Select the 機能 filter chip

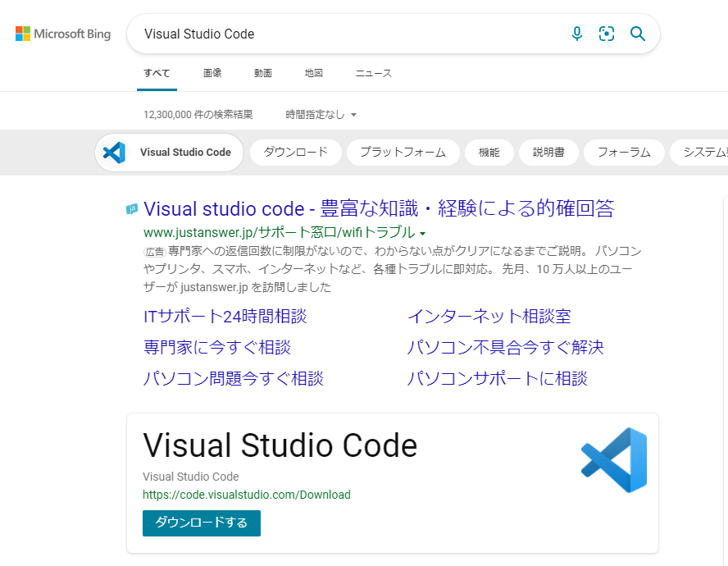click(x=489, y=153)
